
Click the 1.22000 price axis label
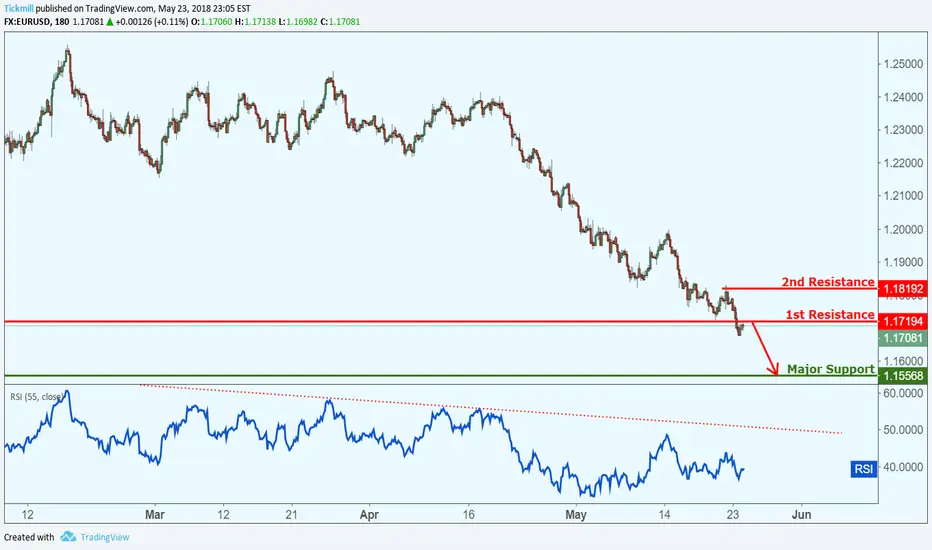click(903, 163)
